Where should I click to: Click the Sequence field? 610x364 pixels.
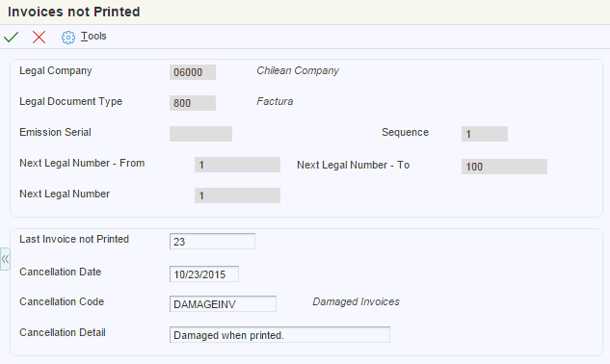pyautogui.click(x=485, y=134)
